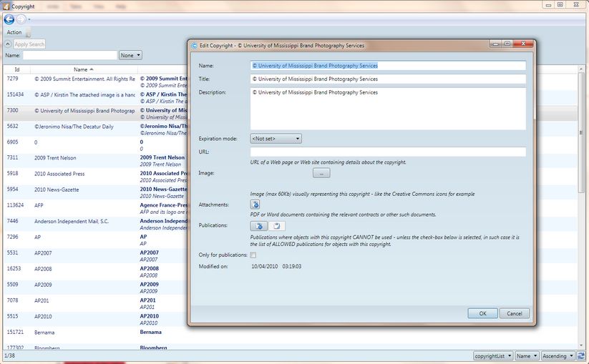Select the 2010 News-Gazette row
589x364 pixels.
pos(96,192)
